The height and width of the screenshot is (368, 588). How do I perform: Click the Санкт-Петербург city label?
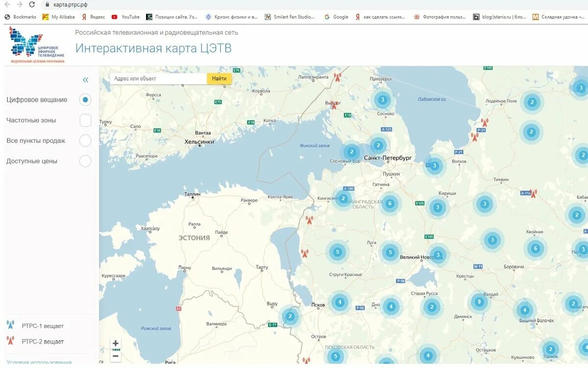pyautogui.click(x=388, y=158)
